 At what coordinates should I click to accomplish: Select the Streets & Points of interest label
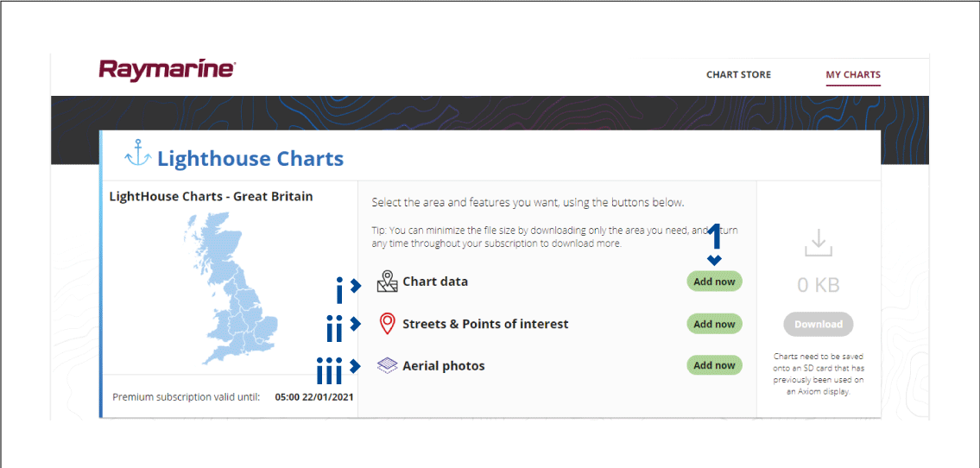point(485,325)
